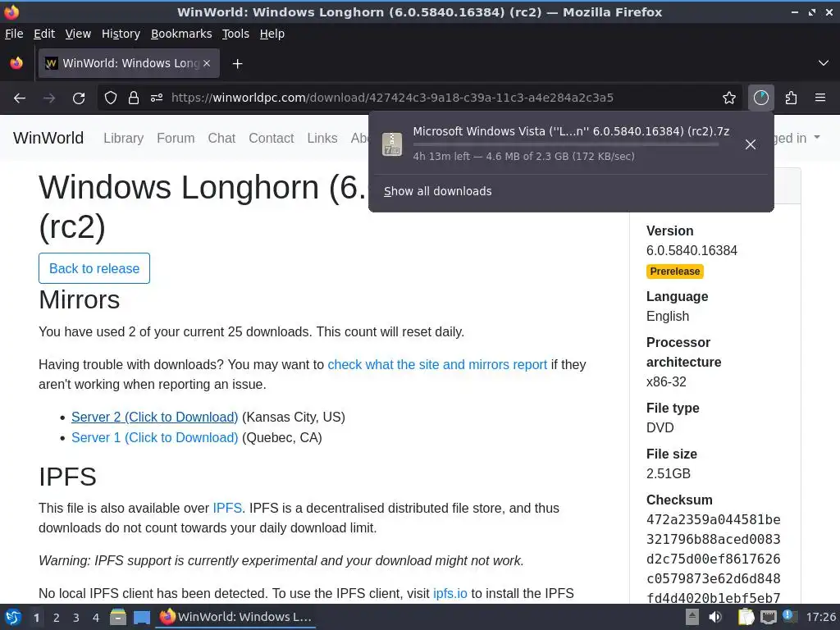The height and width of the screenshot is (630, 840).
Task: Open the clipboard manager tray icon
Action: coord(746,617)
